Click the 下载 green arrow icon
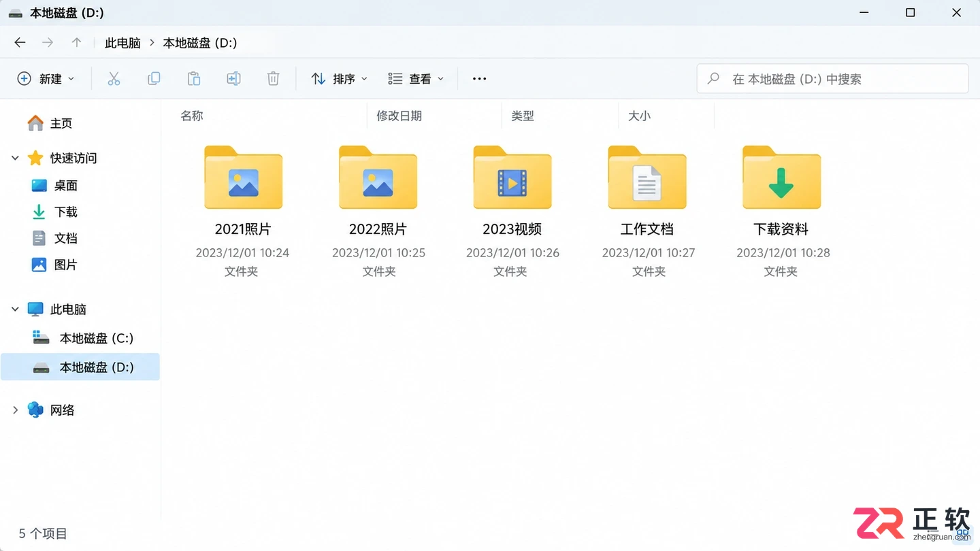 (x=39, y=212)
